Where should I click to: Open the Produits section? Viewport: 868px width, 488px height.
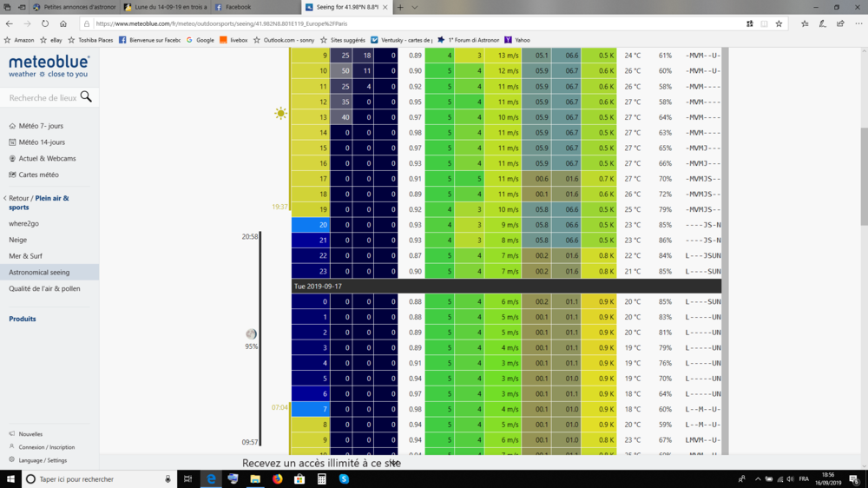(23, 319)
